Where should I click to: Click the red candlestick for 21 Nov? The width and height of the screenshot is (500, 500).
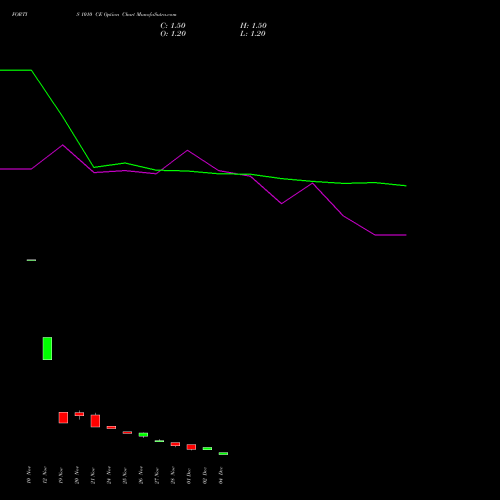(x=95, y=421)
